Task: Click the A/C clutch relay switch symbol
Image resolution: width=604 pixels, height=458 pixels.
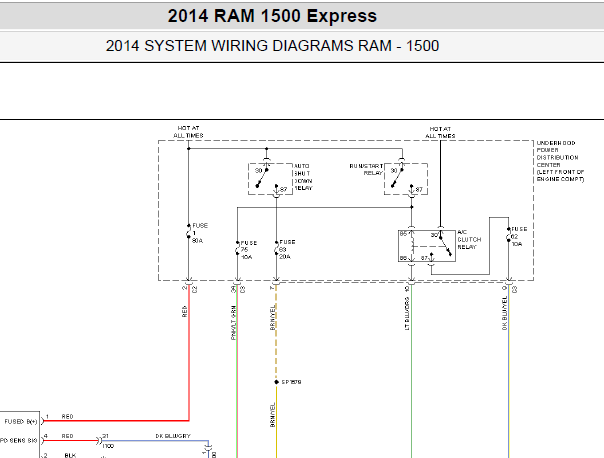Action: 445,246
